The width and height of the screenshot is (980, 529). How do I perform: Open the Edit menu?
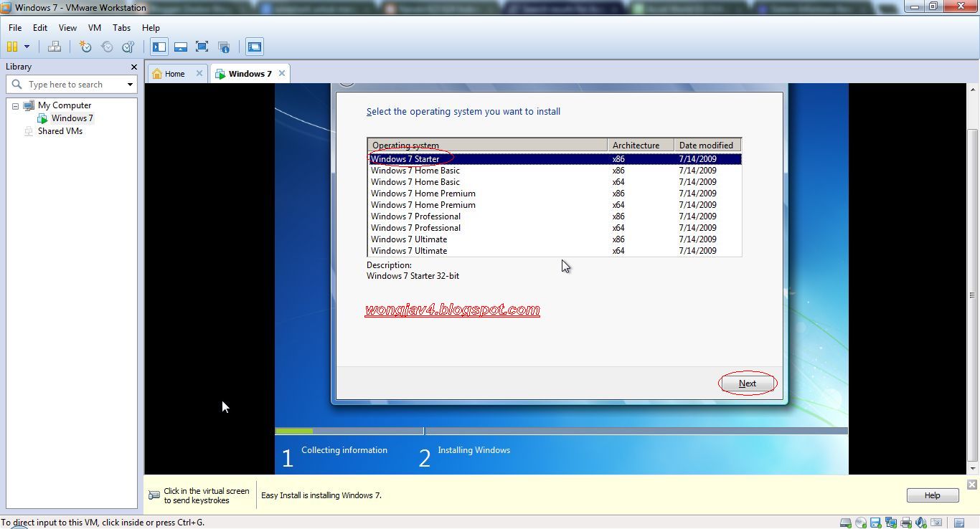coord(40,28)
